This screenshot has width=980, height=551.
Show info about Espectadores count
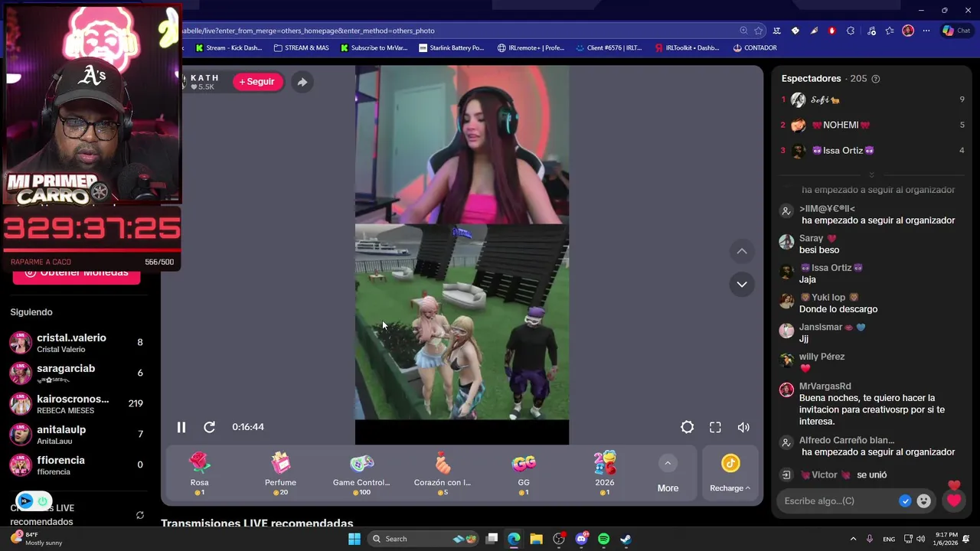pyautogui.click(x=876, y=79)
